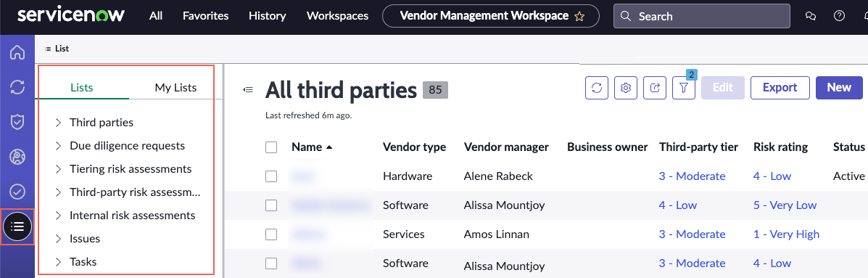Open the shield checkmark sidebar icon

17,122
